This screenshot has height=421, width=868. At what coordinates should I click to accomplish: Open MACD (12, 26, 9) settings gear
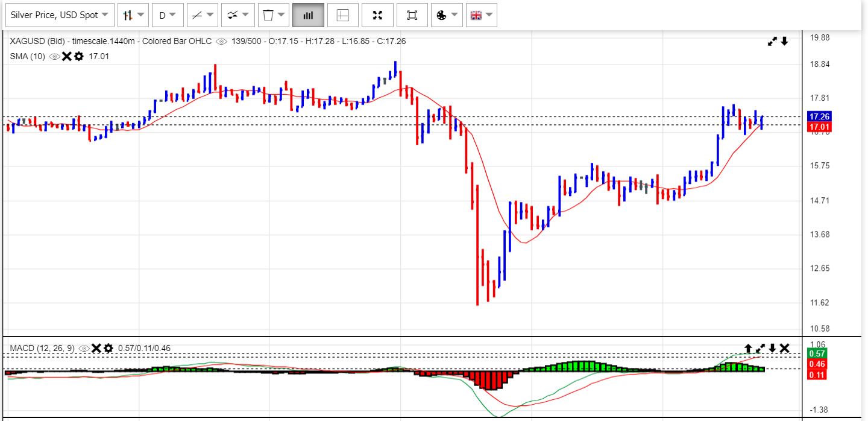click(x=108, y=348)
